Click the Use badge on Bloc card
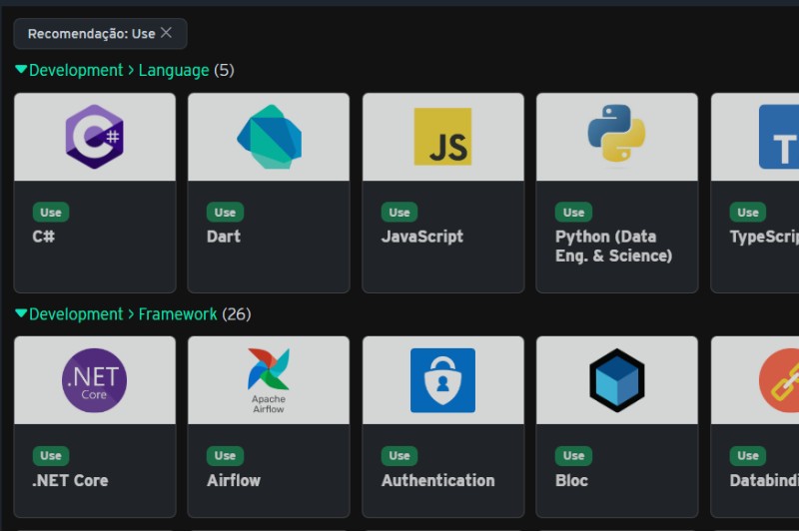The image size is (799, 532). 573,455
